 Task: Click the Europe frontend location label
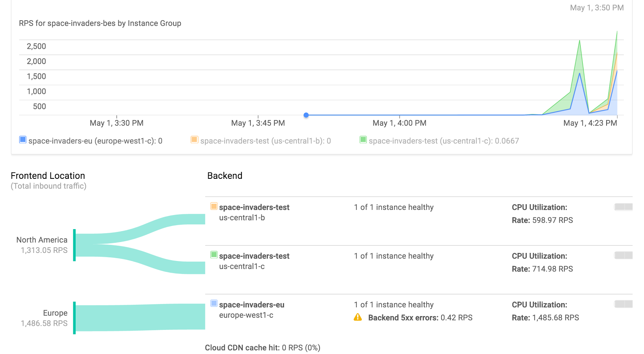click(55, 313)
